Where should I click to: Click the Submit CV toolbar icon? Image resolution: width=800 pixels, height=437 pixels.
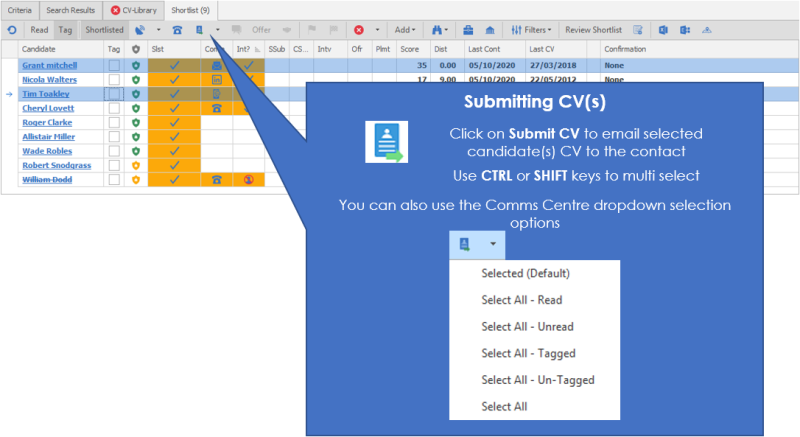[x=201, y=31]
